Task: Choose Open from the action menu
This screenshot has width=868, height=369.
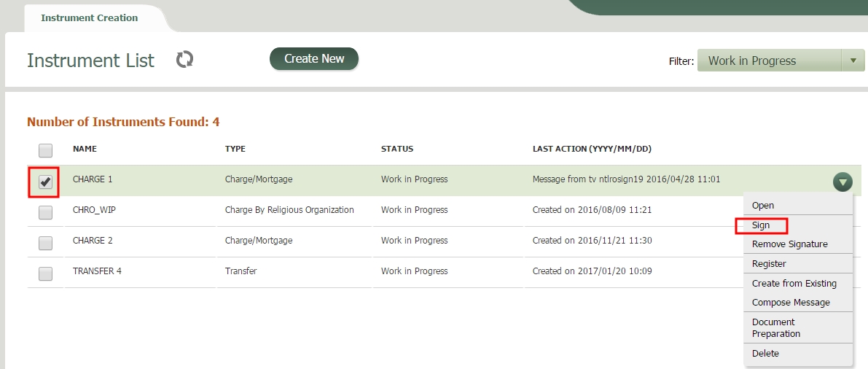Action: point(763,205)
